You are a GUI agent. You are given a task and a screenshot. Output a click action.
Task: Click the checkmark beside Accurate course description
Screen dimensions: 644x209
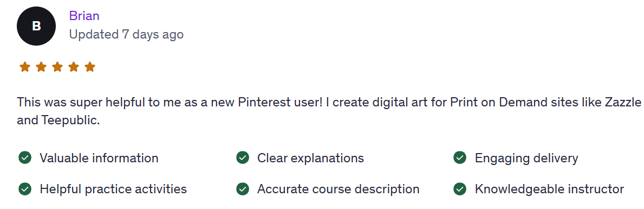pos(243,189)
